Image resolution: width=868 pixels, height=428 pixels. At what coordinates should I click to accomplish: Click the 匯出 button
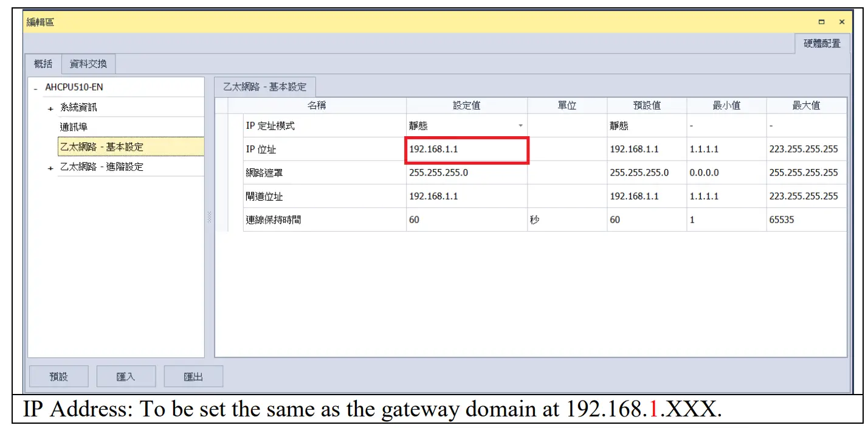(x=193, y=377)
